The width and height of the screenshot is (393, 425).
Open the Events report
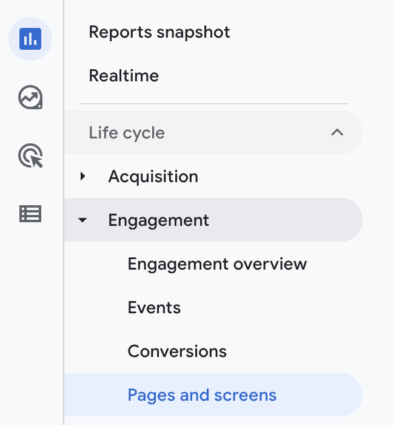[154, 307]
